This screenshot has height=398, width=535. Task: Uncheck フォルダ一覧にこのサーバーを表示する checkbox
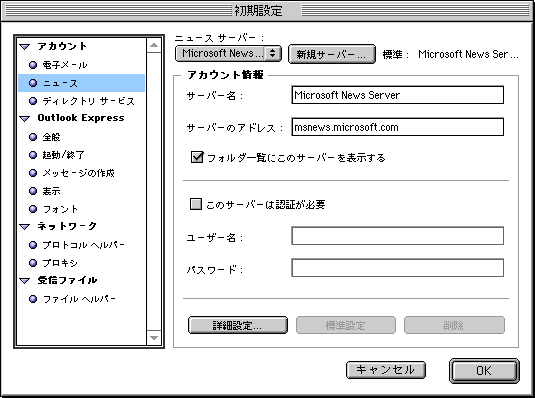pyautogui.click(x=197, y=157)
